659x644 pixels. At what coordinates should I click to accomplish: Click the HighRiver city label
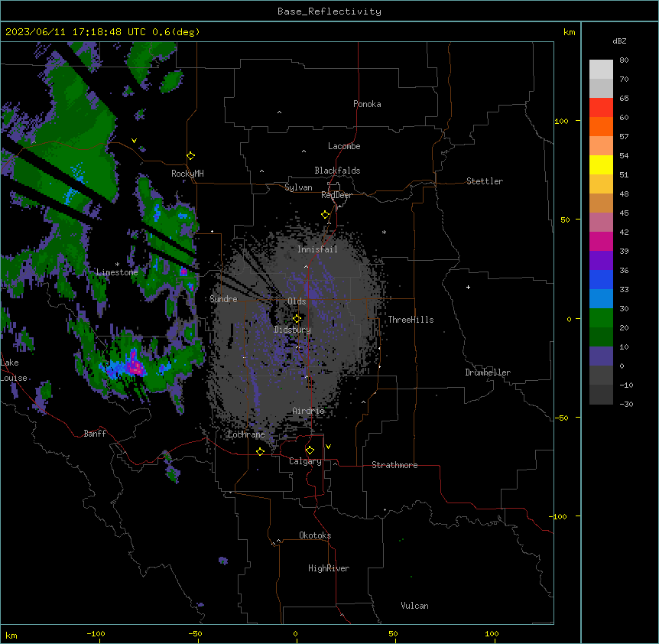point(329,568)
